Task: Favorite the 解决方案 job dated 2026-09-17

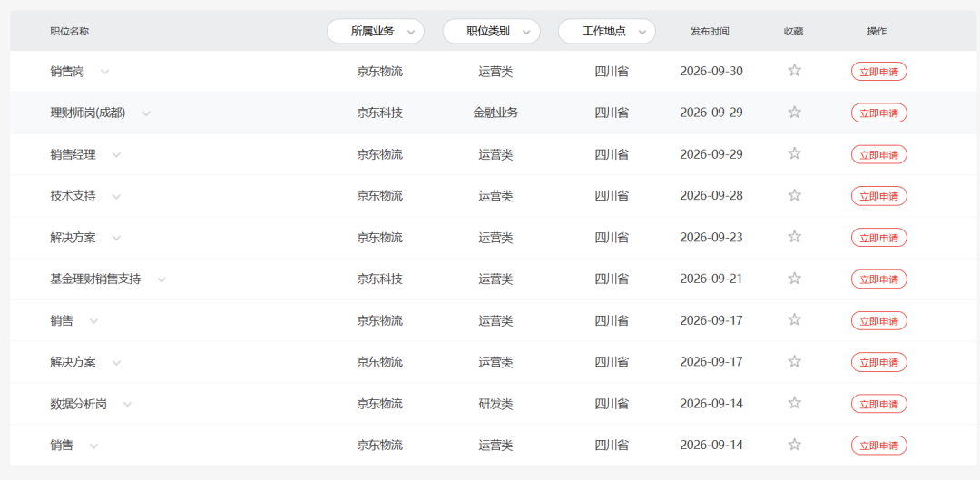Action: coord(794,361)
